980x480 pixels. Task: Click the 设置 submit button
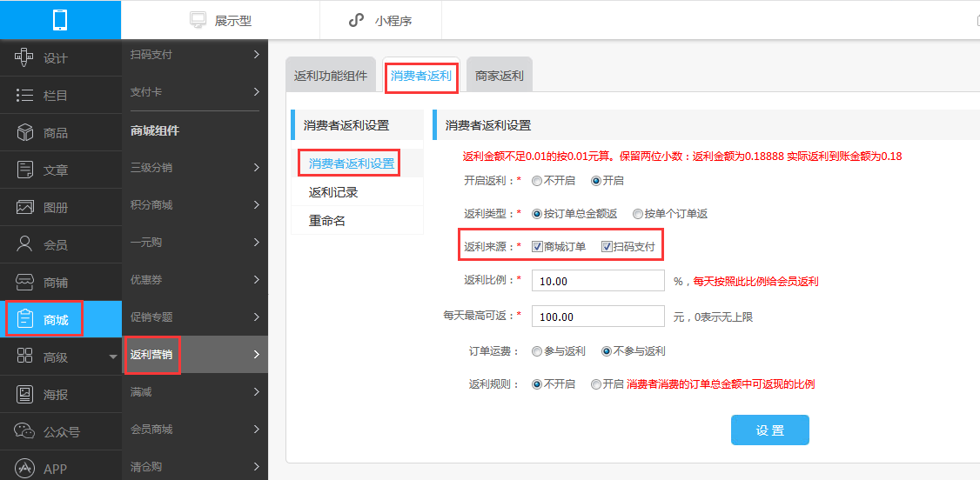coord(770,430)
